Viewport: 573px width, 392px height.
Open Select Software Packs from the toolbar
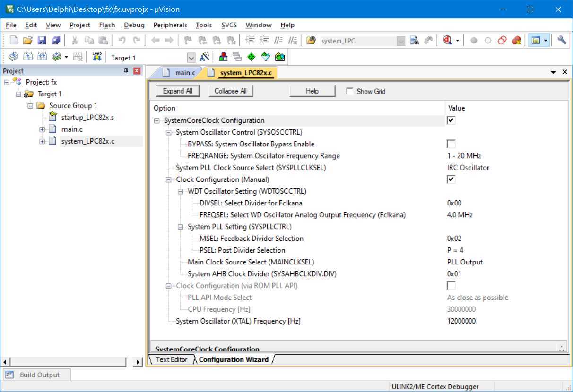tap(266, 57)
